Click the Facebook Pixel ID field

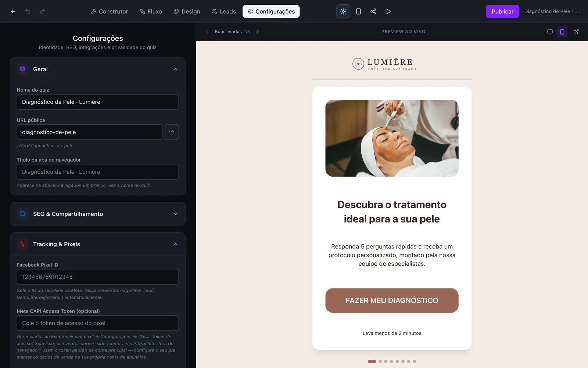pyautogui.click(x=98, y=277)
